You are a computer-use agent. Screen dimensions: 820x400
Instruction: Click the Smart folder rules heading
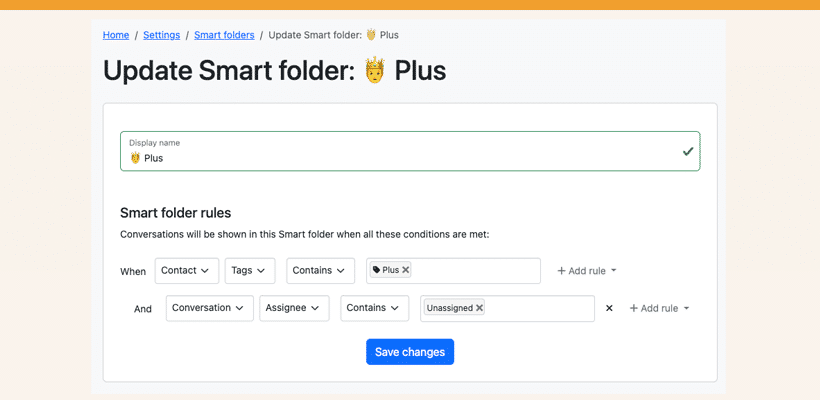176,213
